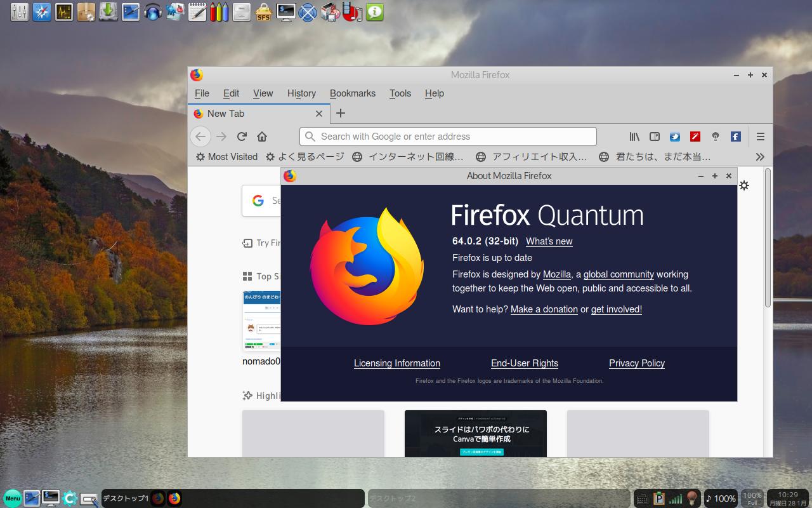
Task: Click the Facebook toolbar icon
Action: pos(735,136)
